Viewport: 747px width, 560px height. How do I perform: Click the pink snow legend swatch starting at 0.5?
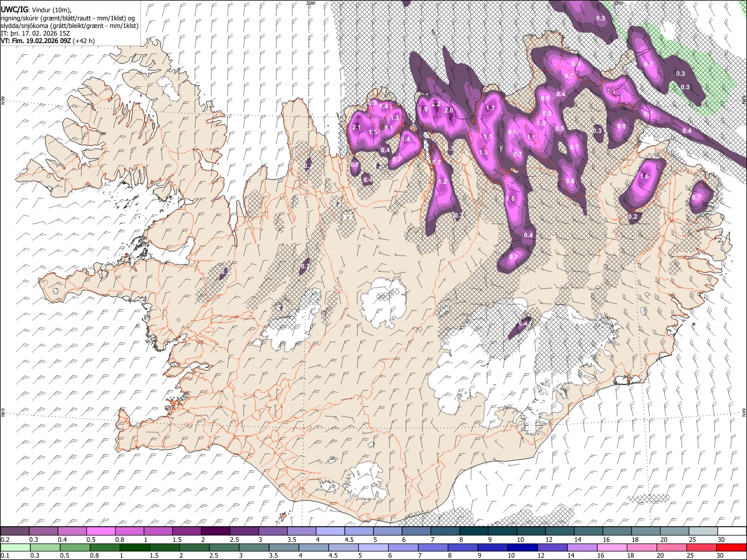[x=101, y=531]
